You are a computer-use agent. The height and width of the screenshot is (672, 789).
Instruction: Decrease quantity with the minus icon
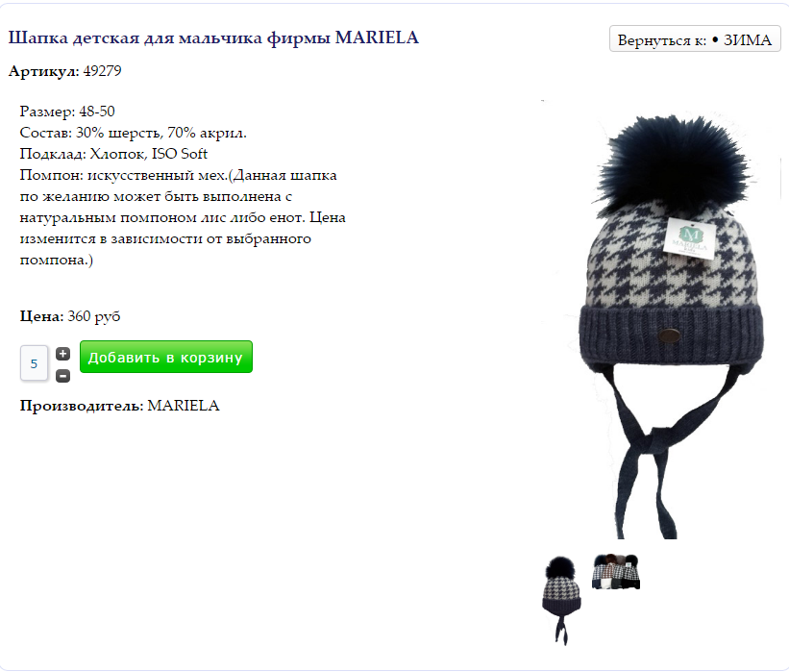(x=62, y=376)
